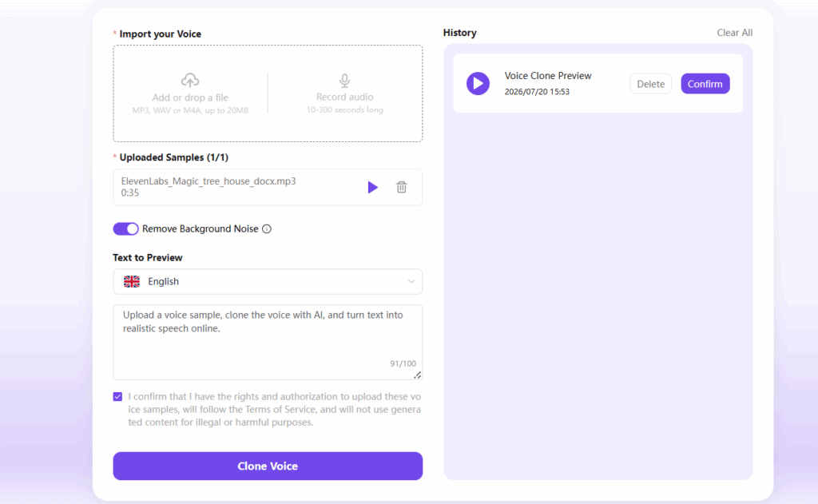Open the English language dropdown

268,282
